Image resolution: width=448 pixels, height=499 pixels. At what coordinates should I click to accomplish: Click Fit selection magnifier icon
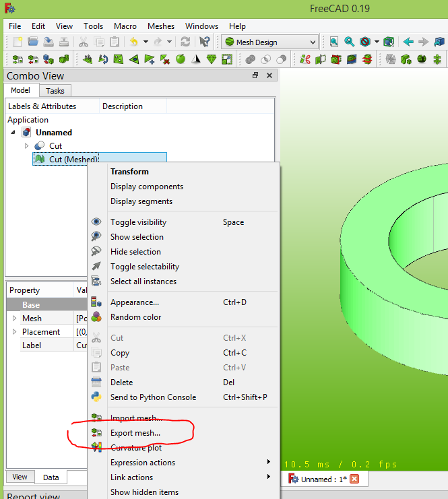click(x=349, y=42)
